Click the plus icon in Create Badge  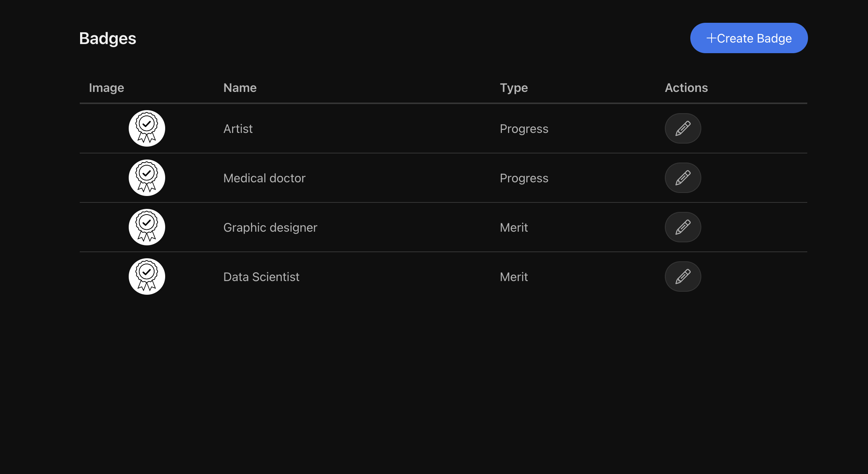pyautogui.click(x=711, y=38)
